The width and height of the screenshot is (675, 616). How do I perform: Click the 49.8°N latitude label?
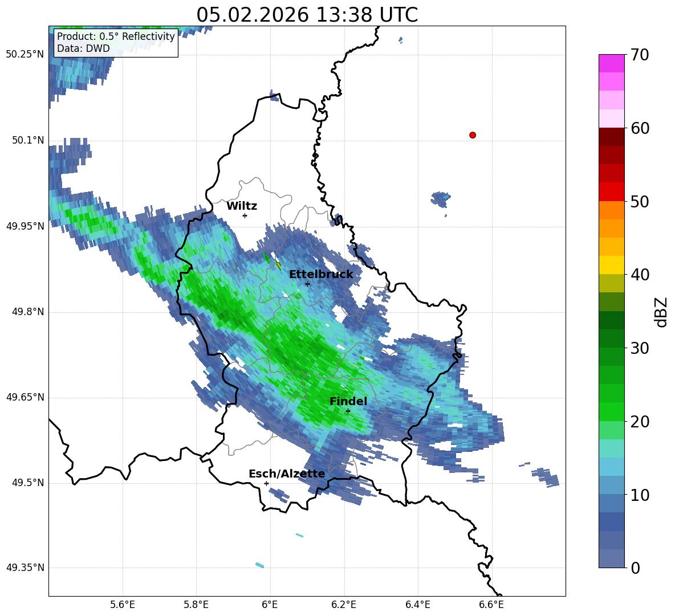[28, 312]
